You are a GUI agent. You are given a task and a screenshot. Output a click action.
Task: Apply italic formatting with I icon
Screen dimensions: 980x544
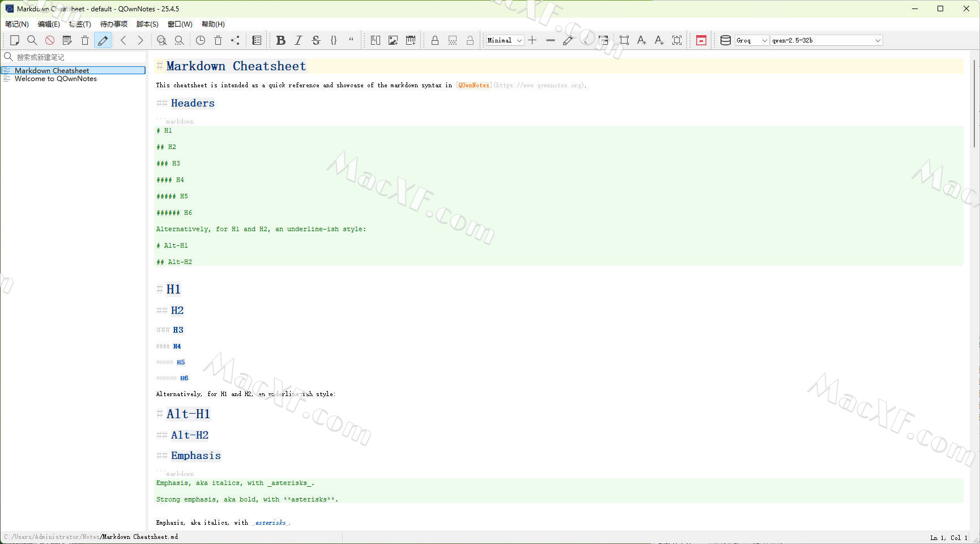point(299,40)
